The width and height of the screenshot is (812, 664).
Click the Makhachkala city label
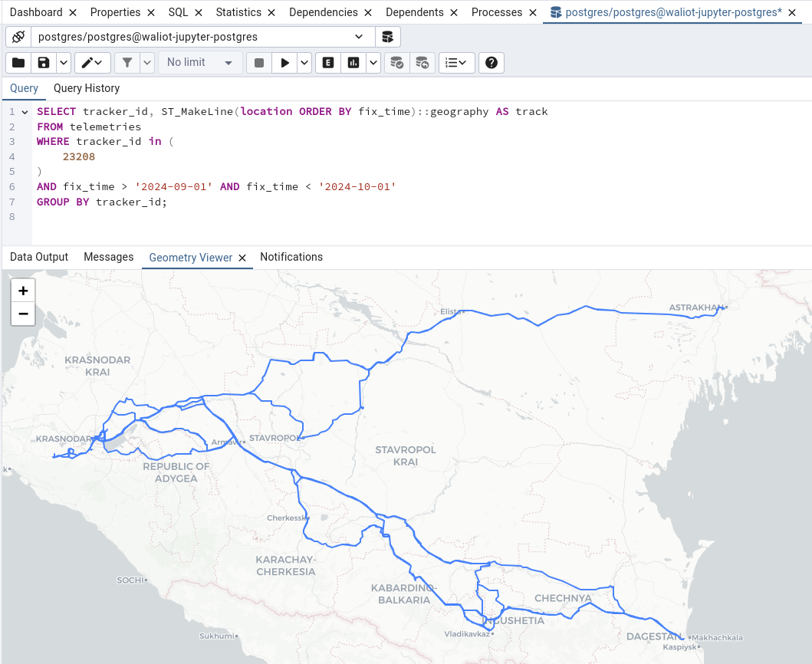coord(717,638)
